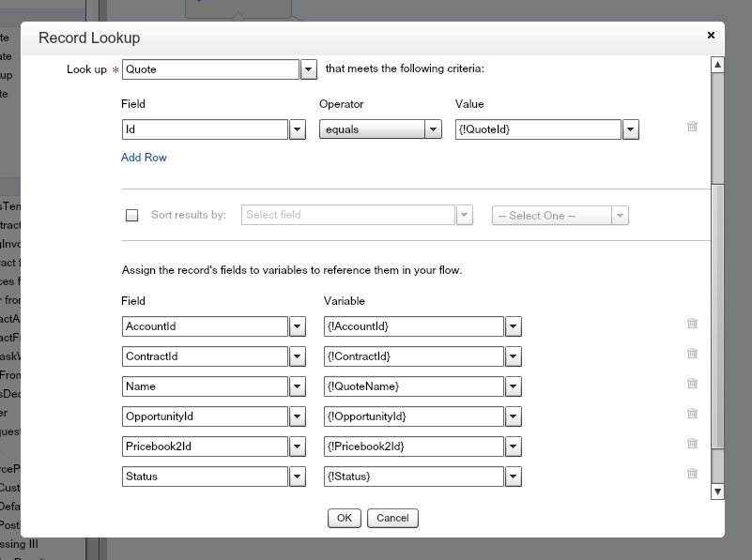Confirm the lookup with OK
752x560 pixels.
(x=345, y=519)
